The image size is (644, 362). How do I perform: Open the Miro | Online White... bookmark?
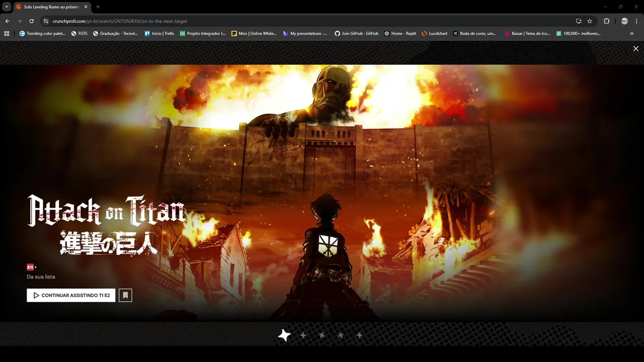pyautogui.click(x=254, y=33)
